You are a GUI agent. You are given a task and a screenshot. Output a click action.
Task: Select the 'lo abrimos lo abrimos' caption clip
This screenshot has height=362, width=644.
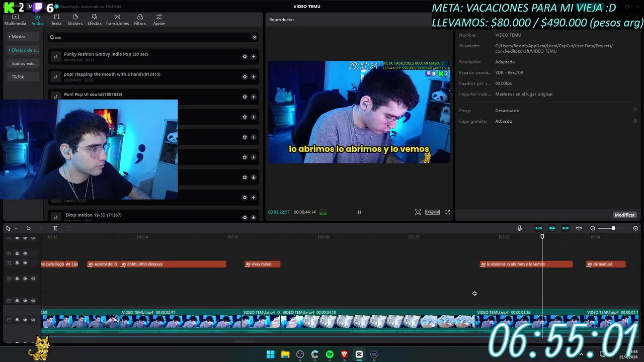pyautogui.click(x=526, y=264)
